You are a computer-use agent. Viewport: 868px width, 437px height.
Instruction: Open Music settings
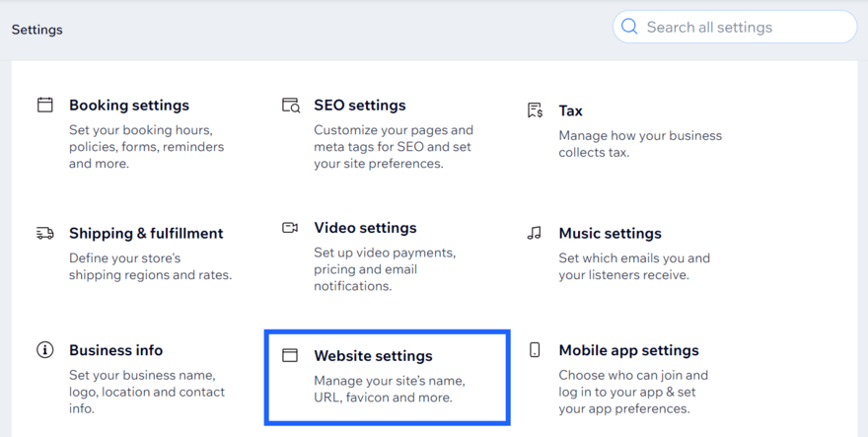coord(610,233)
